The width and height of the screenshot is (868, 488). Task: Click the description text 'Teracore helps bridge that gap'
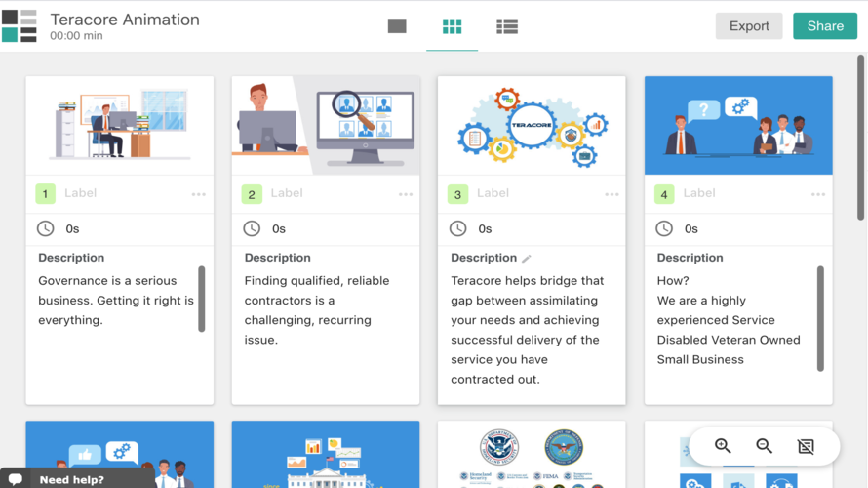point(527,330)
